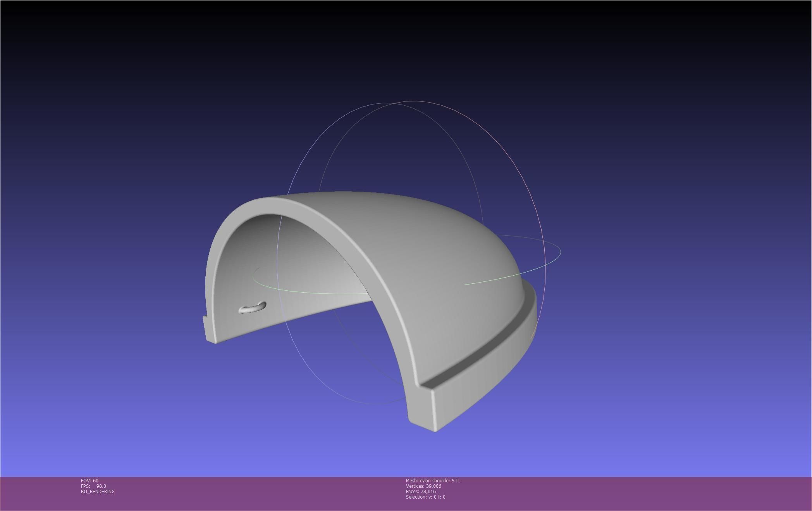Screen dimensions: 812x511
Task: Click the 'BO_RENDERING' status label
Action: point(98,492)
